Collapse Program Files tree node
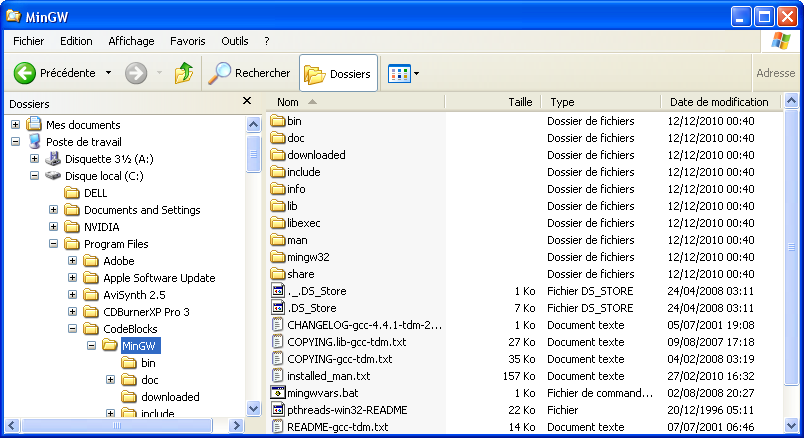 [53, 244]
